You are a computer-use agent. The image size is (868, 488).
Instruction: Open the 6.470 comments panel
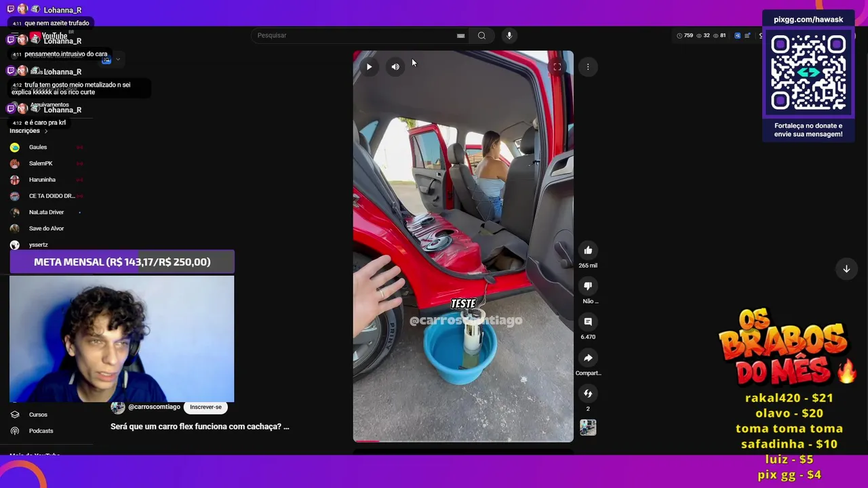coord(588,322)
